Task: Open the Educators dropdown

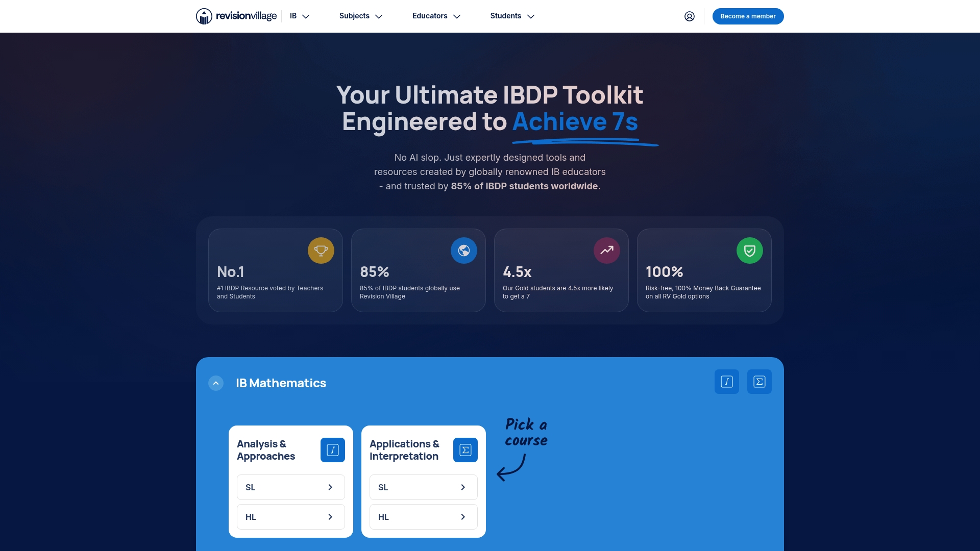Action: pyautogui.click(x=436, y=16)
